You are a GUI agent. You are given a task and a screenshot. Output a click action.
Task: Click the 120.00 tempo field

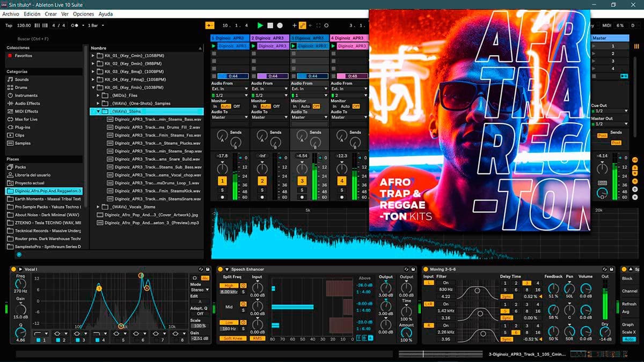click(24, 25)
